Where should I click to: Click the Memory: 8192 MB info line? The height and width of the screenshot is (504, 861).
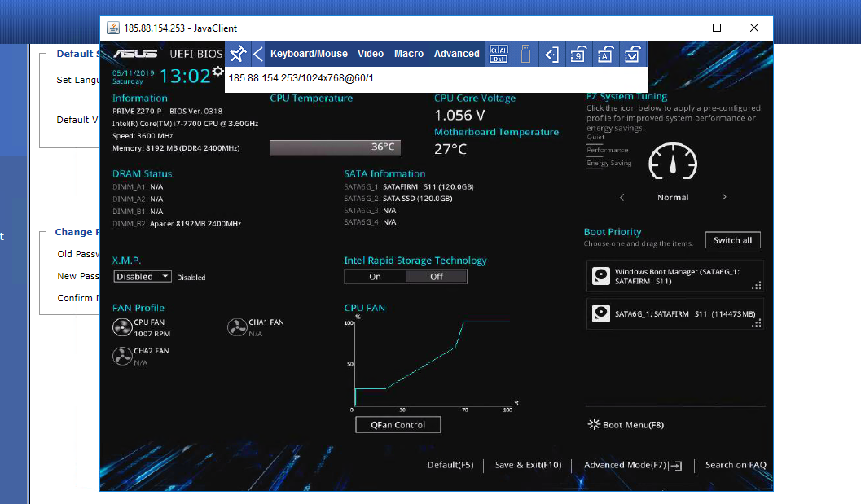point(176,148)
